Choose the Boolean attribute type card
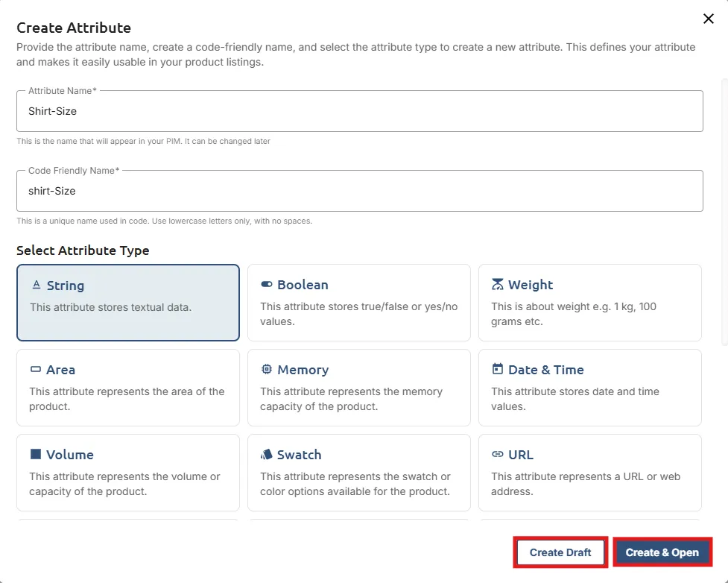728x583 pixels. [359, 303]
